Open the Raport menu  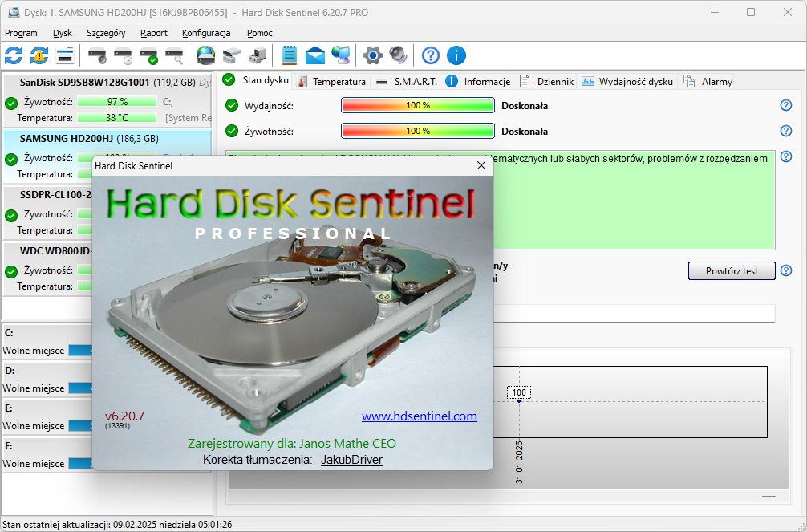pyautogui.click(x=154, y=33)
